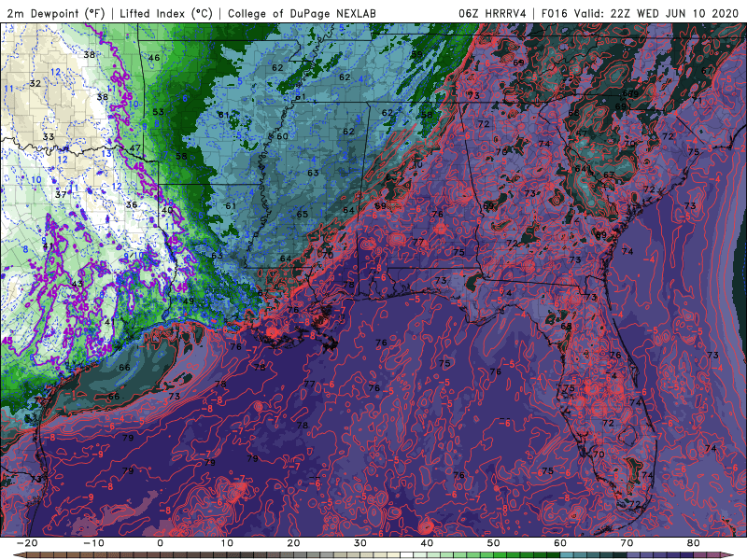
Task: Click the dewpoint value '33' on the map
Action: (49, 136)
